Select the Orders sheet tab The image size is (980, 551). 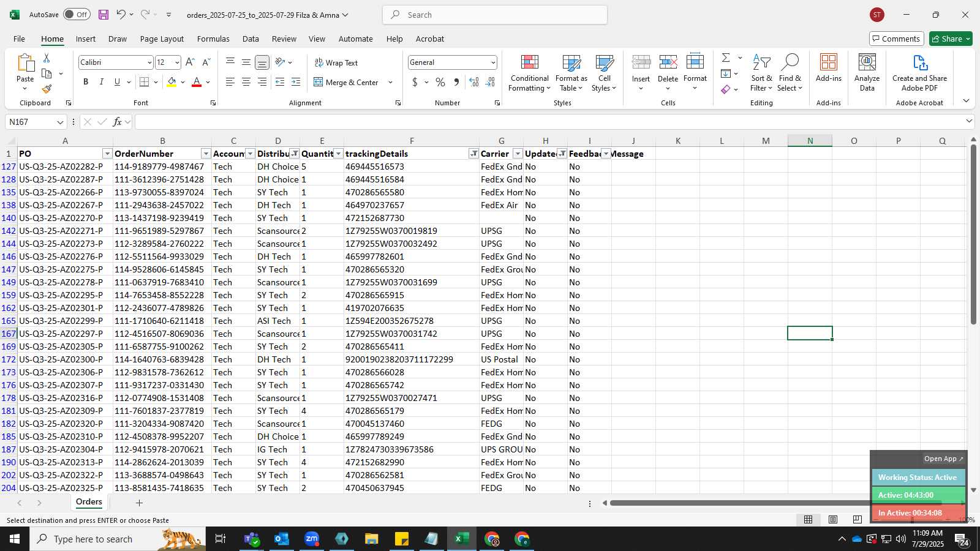(89, 502)
